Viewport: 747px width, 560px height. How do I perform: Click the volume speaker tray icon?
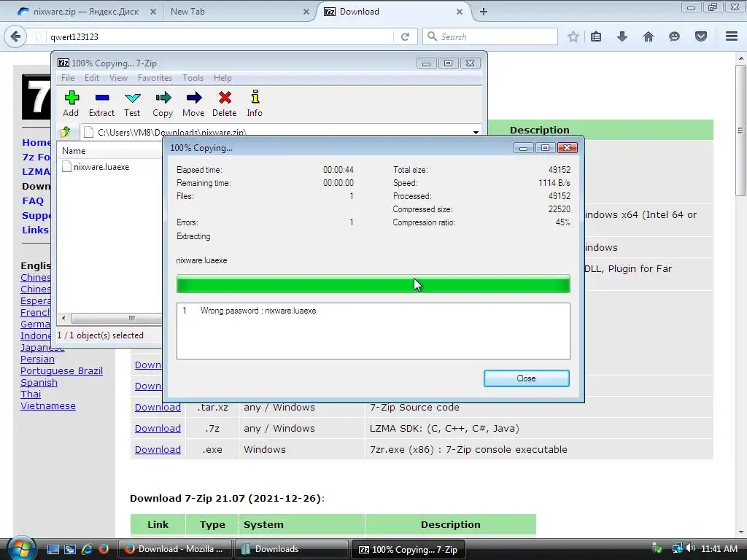pos(691,548)
